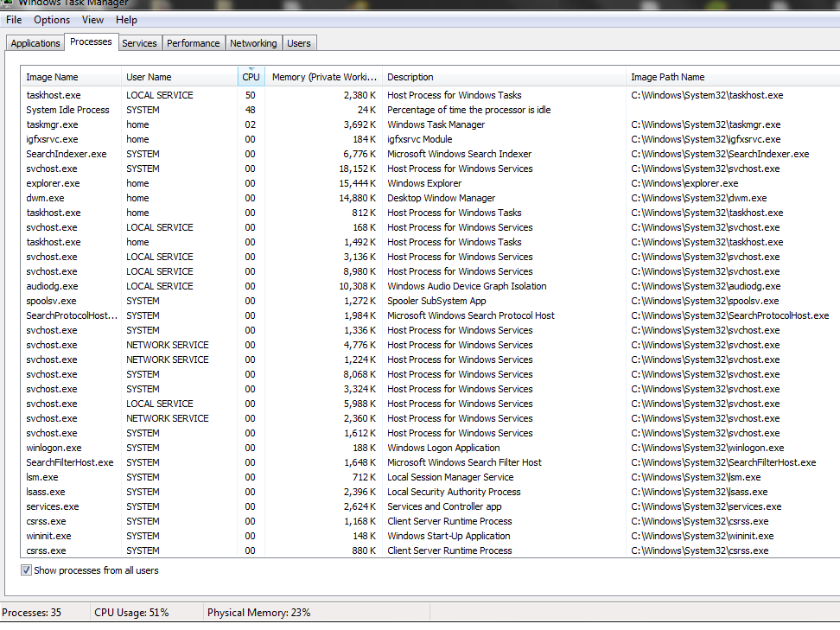Open the View menu
The image size is (840, 630).
click(92, 20)
